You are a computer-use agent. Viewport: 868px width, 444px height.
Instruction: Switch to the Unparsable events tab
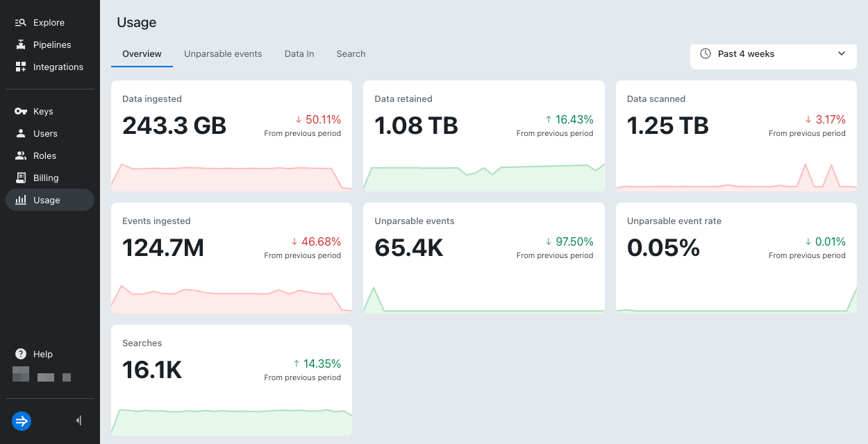223,54
